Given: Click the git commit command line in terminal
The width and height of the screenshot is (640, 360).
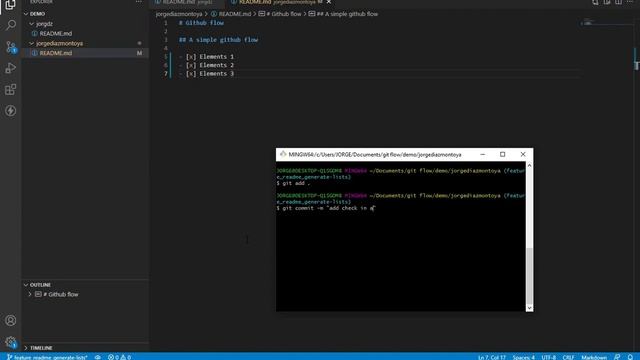Looking at the screenshot, I should pos(326,208).
